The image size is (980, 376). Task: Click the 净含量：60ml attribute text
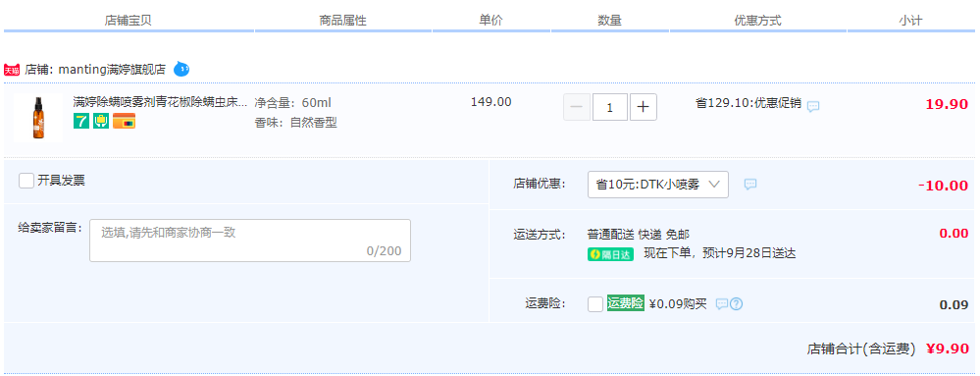(x=293, y=103)
